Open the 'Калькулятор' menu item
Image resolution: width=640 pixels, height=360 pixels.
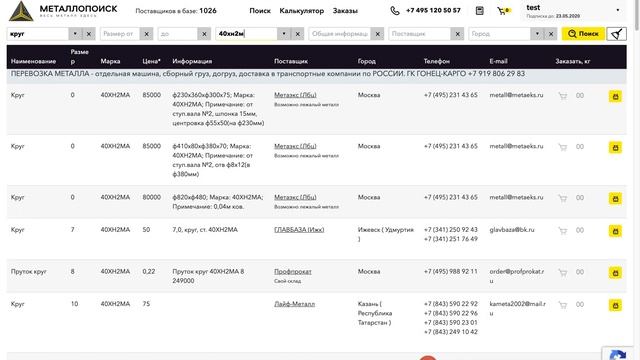coord(302,11)
